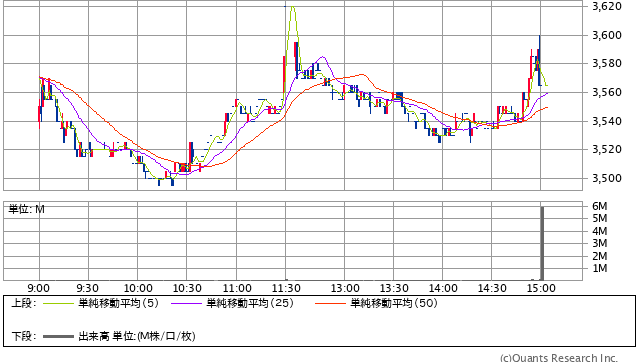Click the 6M volume axis label
The image size is (638, 362).
coord(599,206)
